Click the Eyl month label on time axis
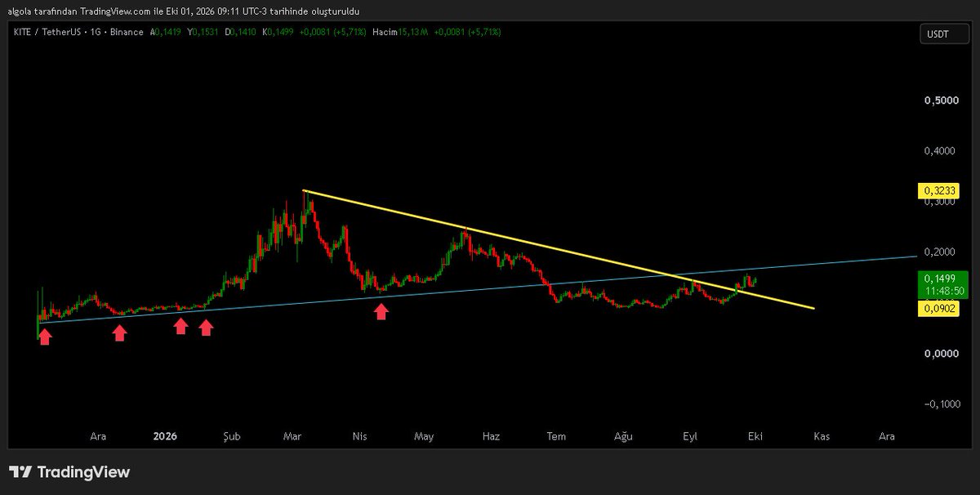Viewport: 980px width, 495px height. tap(690, 436)
